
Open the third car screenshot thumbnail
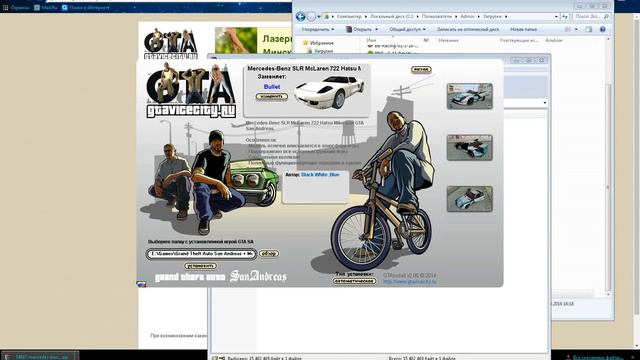coord(469,199)
